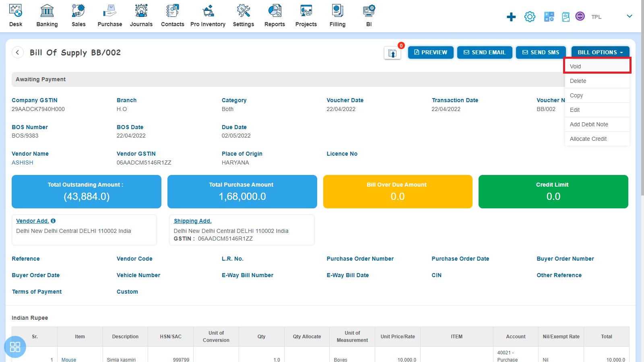Open the Shipping Add. link
Image resolution: width=644 pixels, height=362 pixels.
coord(193,221)
